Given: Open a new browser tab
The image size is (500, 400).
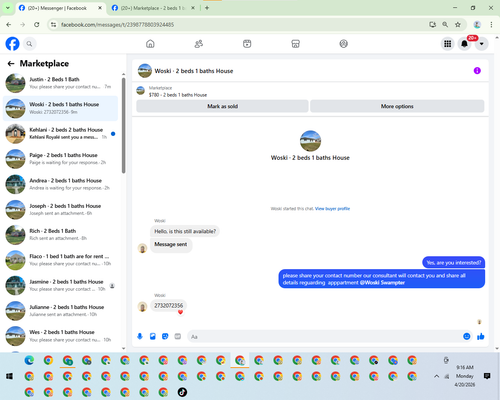Looking at the screenshot, I should click(x=207, y=8).
